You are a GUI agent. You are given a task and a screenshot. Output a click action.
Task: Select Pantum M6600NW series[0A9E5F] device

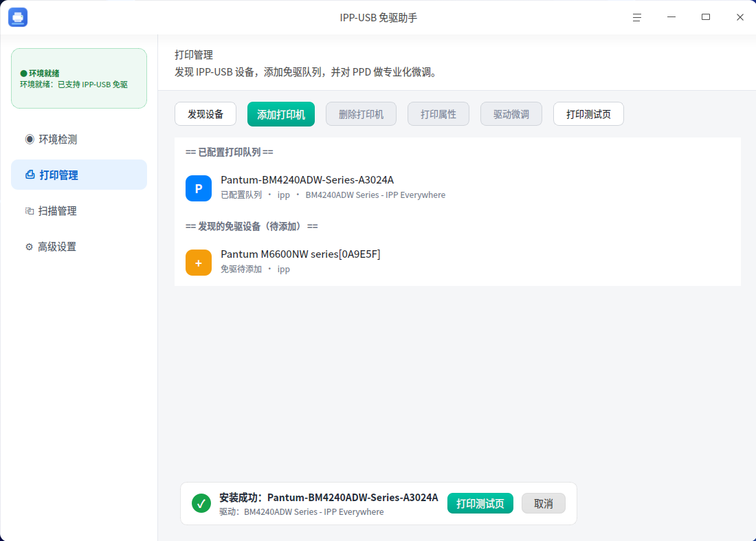coord(458,262)
